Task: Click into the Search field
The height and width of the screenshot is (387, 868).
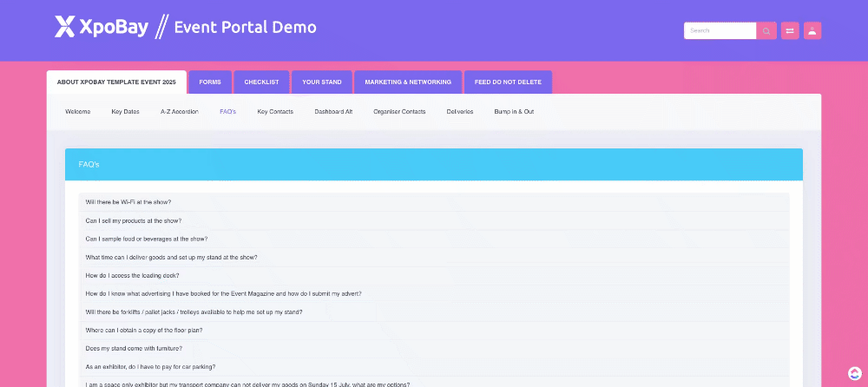Action: tap(720, 30)
